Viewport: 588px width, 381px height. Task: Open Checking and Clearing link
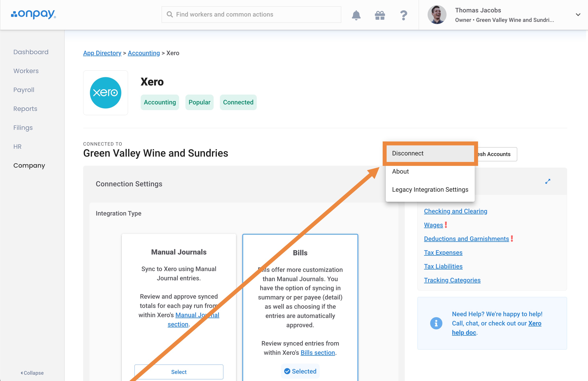click(x=456, y=211)
